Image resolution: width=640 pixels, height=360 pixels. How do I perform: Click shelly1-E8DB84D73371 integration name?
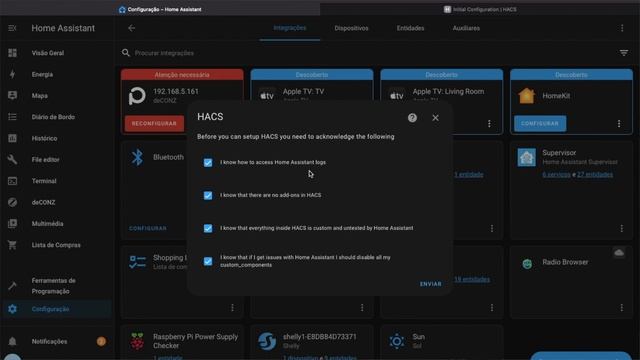click(320, 337)
